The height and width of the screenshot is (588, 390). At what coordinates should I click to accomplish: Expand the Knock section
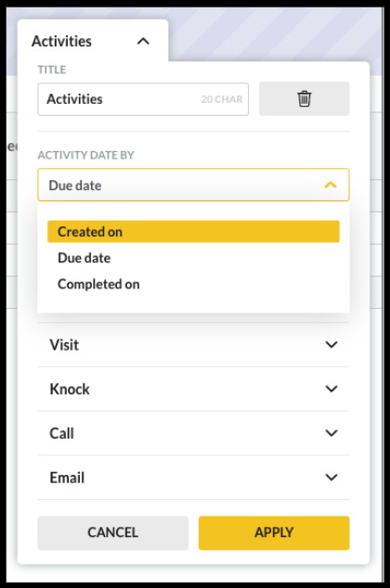[193, 389]
